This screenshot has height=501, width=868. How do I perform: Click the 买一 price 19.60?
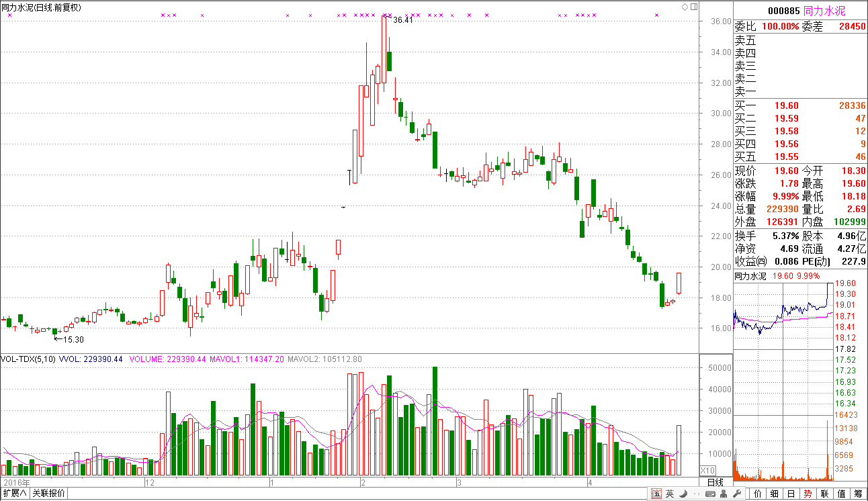point(786,105)
